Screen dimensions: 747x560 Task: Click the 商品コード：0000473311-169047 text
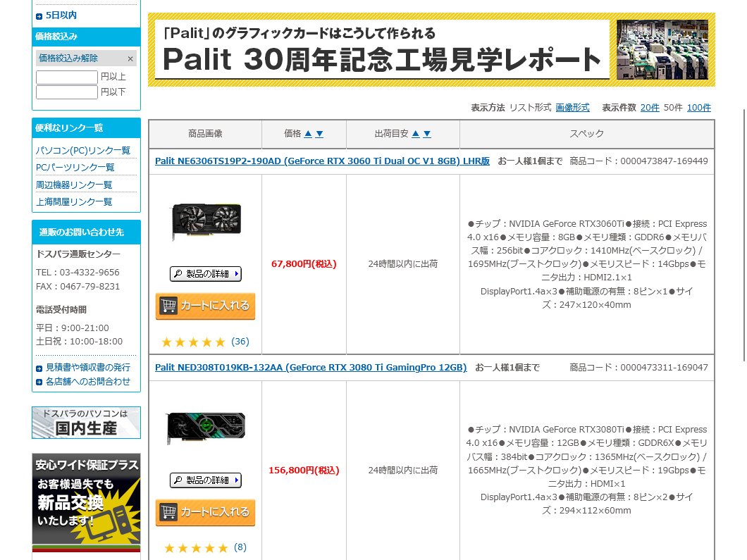click(x=638, y=367)
